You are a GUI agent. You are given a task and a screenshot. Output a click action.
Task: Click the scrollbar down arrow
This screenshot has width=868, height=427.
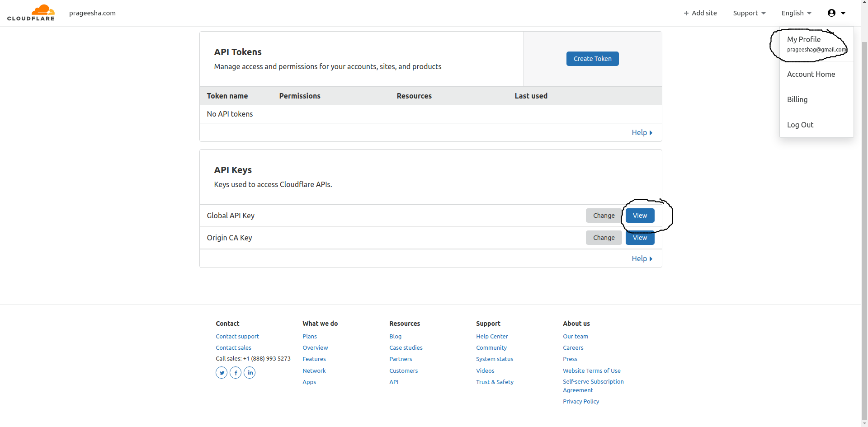tap(864, 424)
